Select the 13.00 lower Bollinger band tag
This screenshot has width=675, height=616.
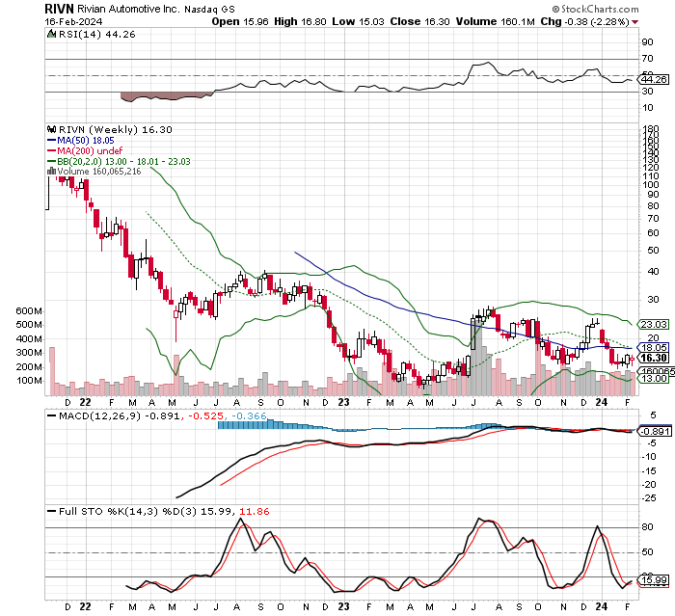point(654,379)
